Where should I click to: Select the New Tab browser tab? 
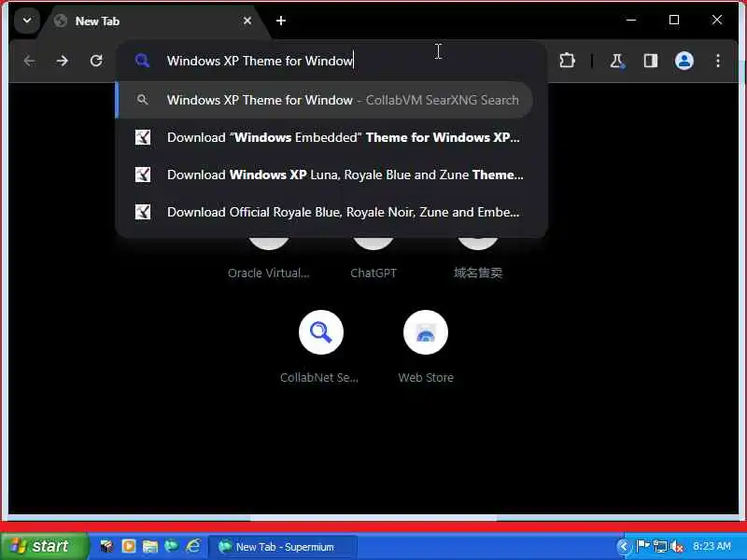click(153, 21)
